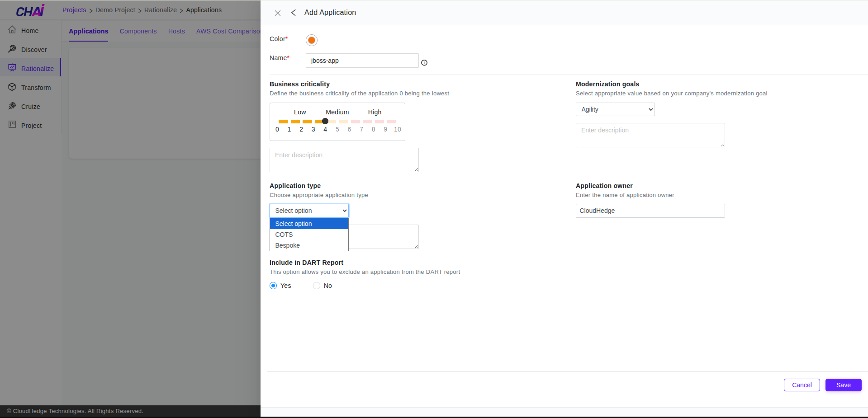The width and height of the screenshot is (868, 418).
Task: Choose No for Include in DART Report
Action: [316, 286]
